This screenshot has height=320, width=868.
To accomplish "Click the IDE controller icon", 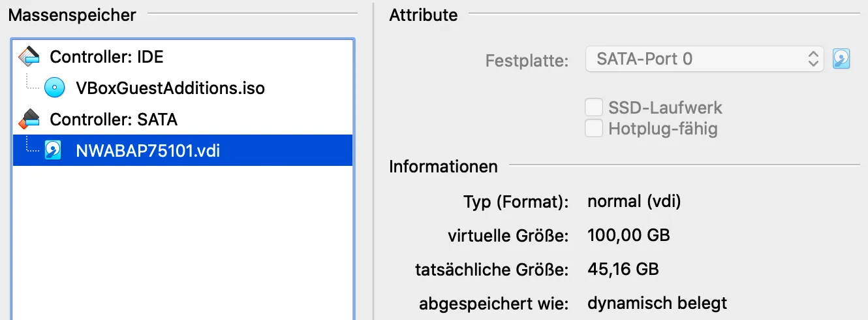I will [29, 57].
